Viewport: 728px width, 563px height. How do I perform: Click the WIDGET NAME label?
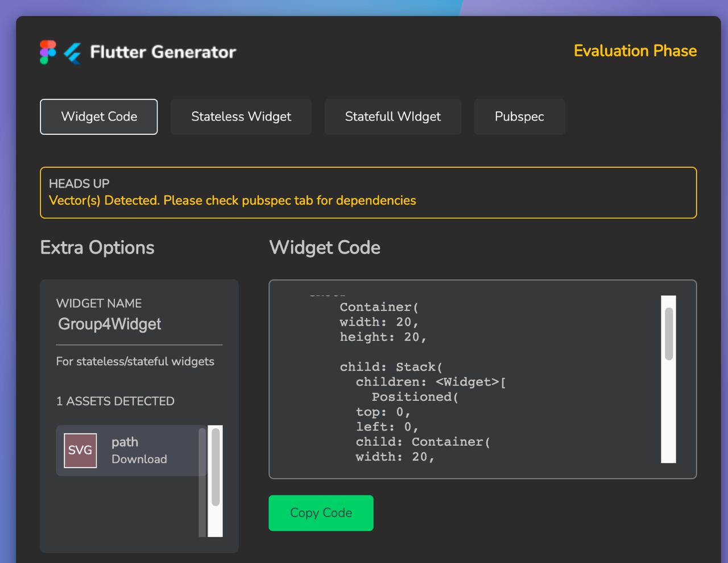(99, 303)
